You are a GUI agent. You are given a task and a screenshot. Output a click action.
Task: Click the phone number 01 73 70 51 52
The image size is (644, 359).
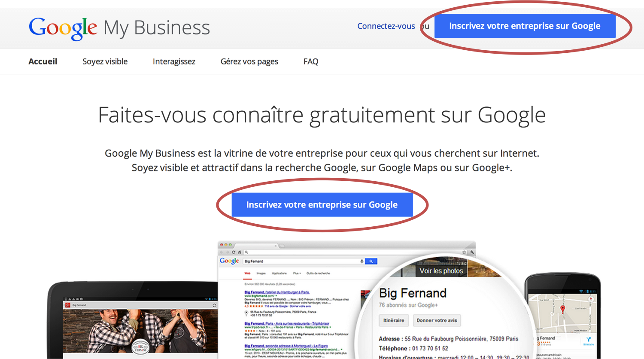pyautogui.click(x=430, y=348)
